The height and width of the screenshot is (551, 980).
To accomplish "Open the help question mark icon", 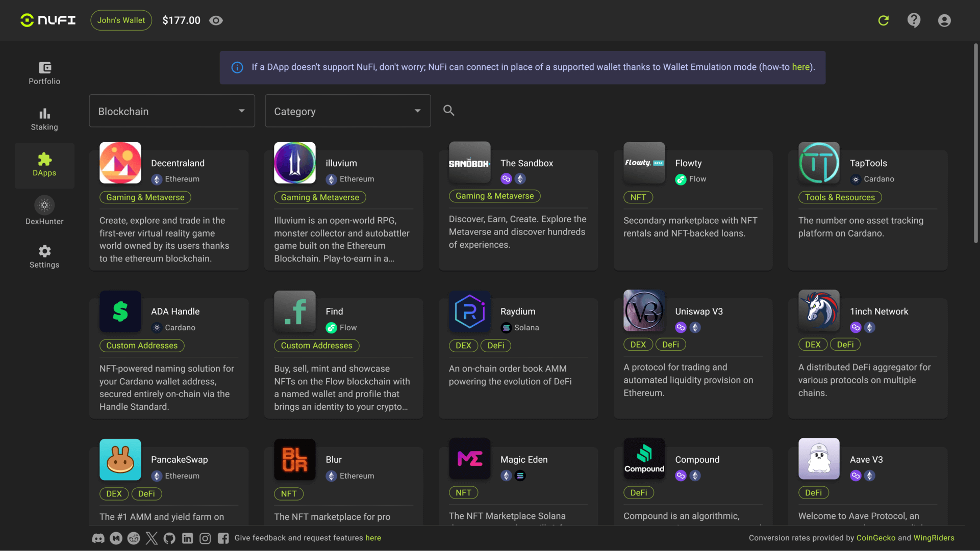I will [x=914, y=20].
